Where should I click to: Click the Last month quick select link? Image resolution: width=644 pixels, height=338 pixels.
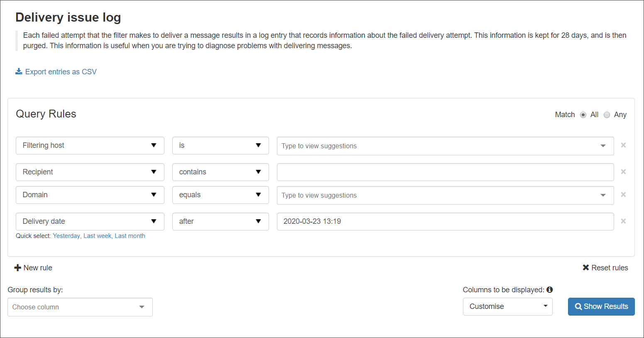tap(130, 236)
